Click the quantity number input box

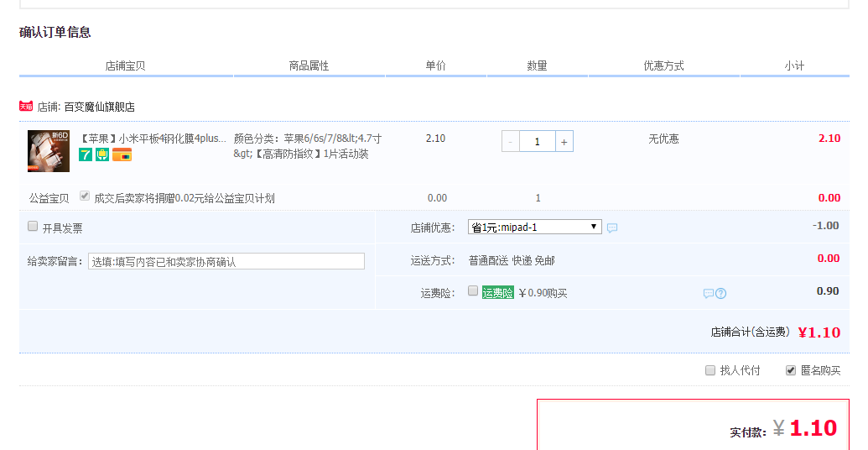coord(537,142)
